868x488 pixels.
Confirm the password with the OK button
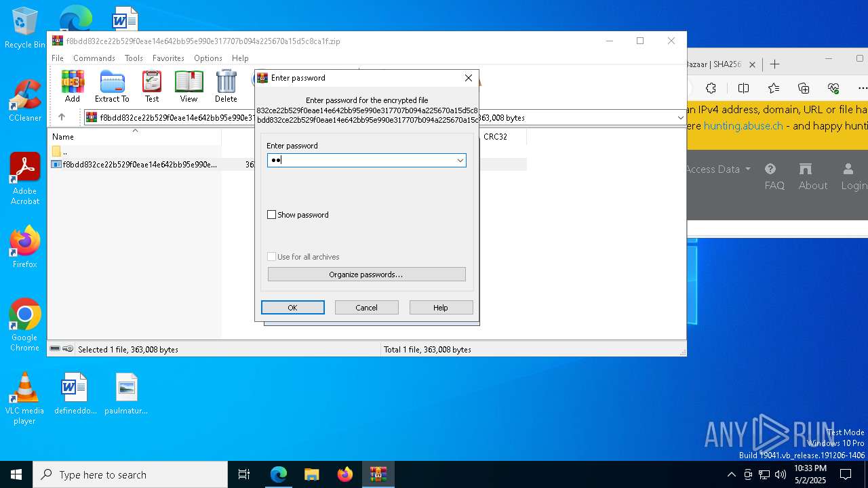click(x=293, y=308)
